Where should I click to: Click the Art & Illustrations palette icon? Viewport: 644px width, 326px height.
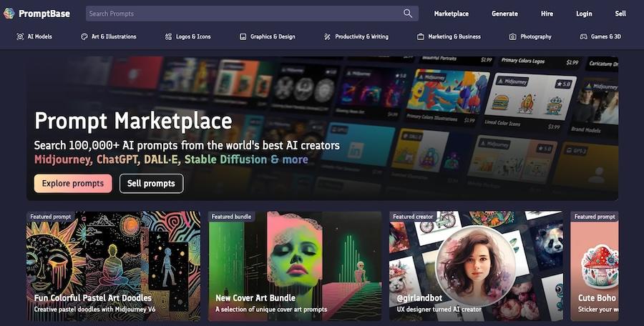(84, 36)
